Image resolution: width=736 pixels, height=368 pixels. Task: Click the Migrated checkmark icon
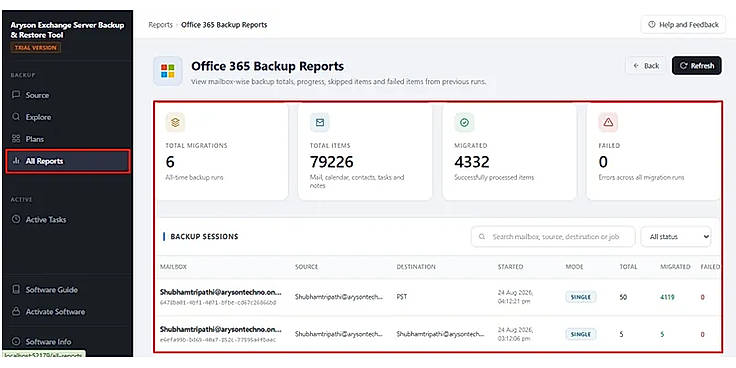point(464,123)
